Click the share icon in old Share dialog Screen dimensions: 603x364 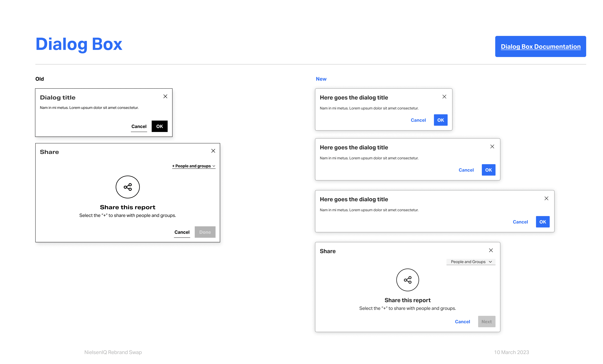(x=127, y=187)
